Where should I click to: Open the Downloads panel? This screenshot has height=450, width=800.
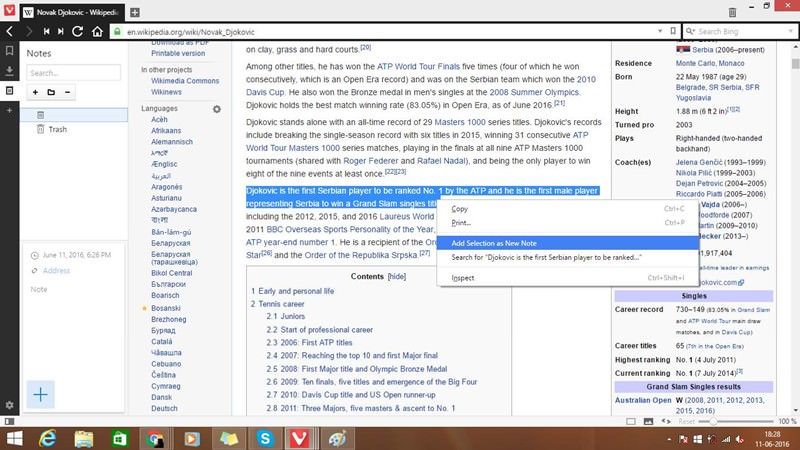(9, 70)
